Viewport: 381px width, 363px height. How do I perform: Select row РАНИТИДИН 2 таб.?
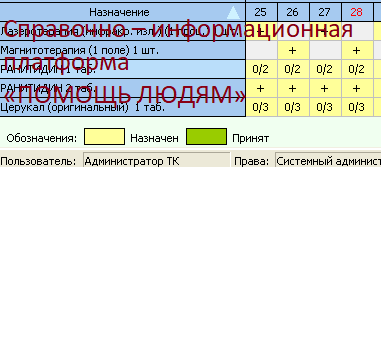(122, 88)
